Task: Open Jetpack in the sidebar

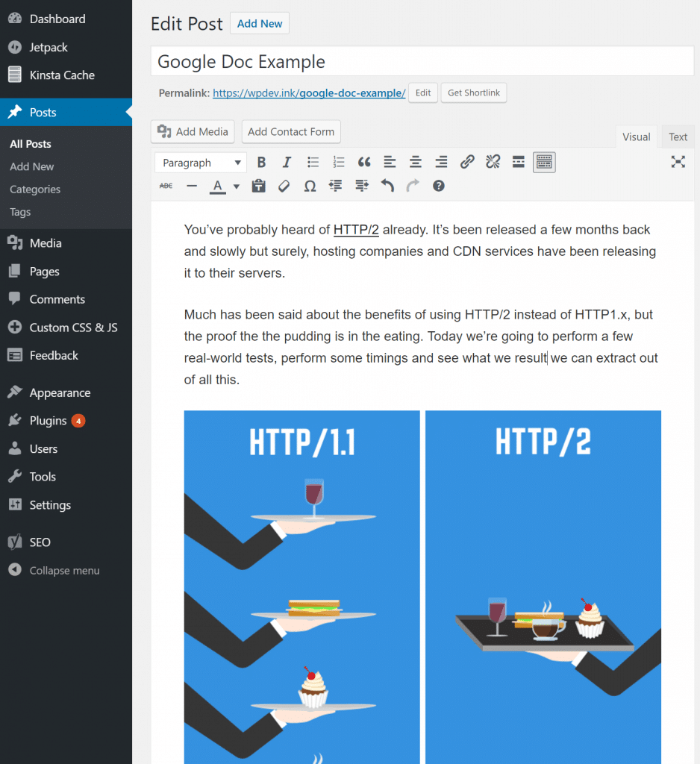Action: [66, 47]
